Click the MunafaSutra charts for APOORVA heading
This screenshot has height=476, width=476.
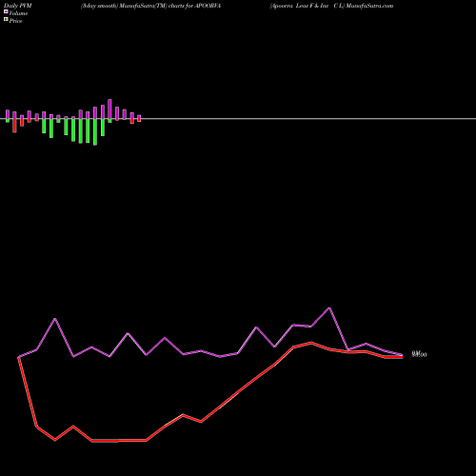(150, 6)
